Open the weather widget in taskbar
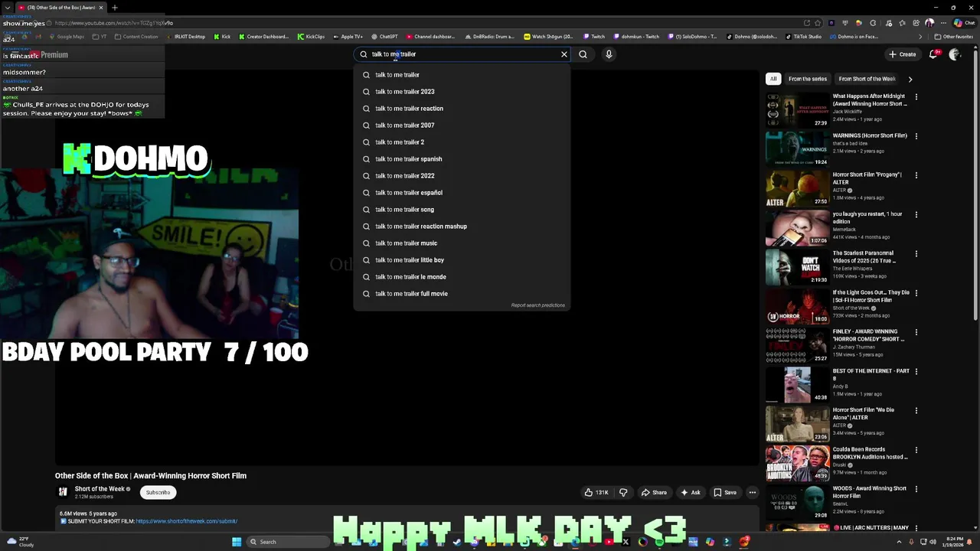 pos(20,542)
